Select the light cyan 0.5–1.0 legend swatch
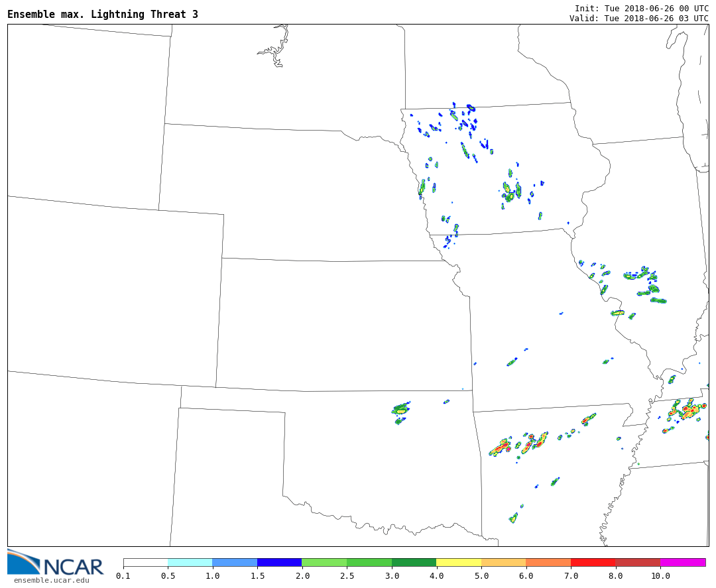The width and height of the screenshot is (716, 588). point(190,562)
